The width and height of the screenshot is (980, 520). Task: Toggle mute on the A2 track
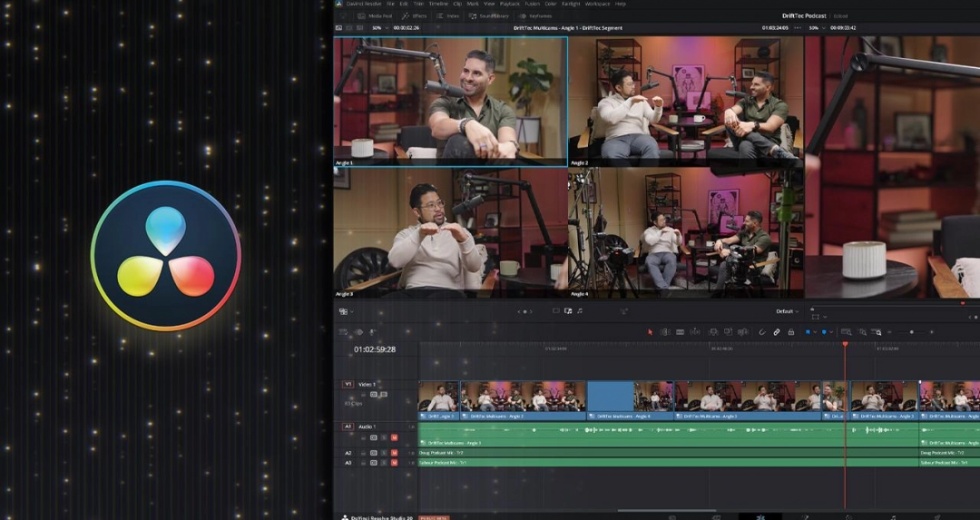tap(394, 453)
